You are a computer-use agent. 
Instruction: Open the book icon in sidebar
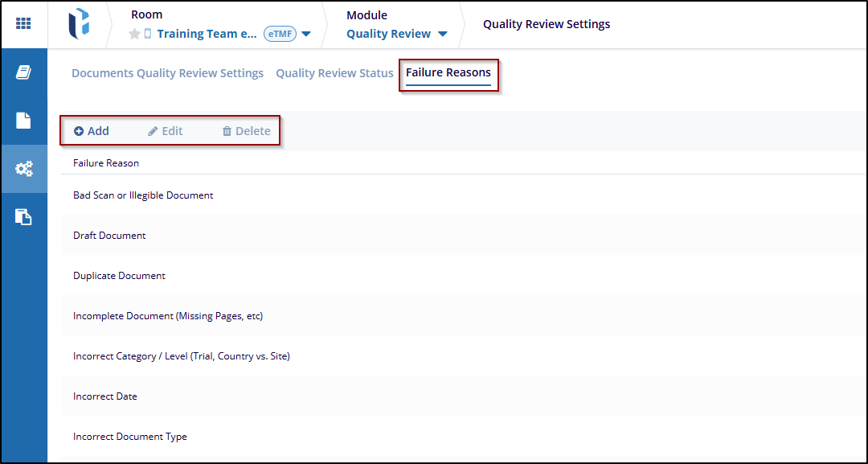pos(23,72)
